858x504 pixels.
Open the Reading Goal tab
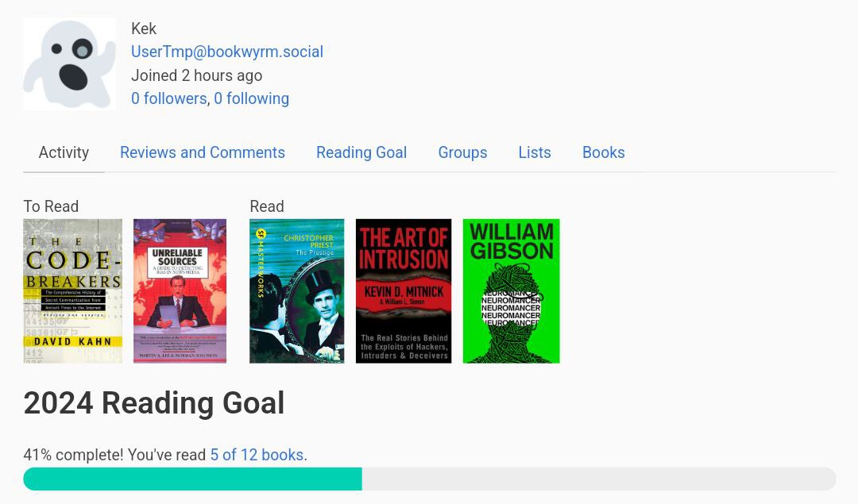click(x=361, y=152)
